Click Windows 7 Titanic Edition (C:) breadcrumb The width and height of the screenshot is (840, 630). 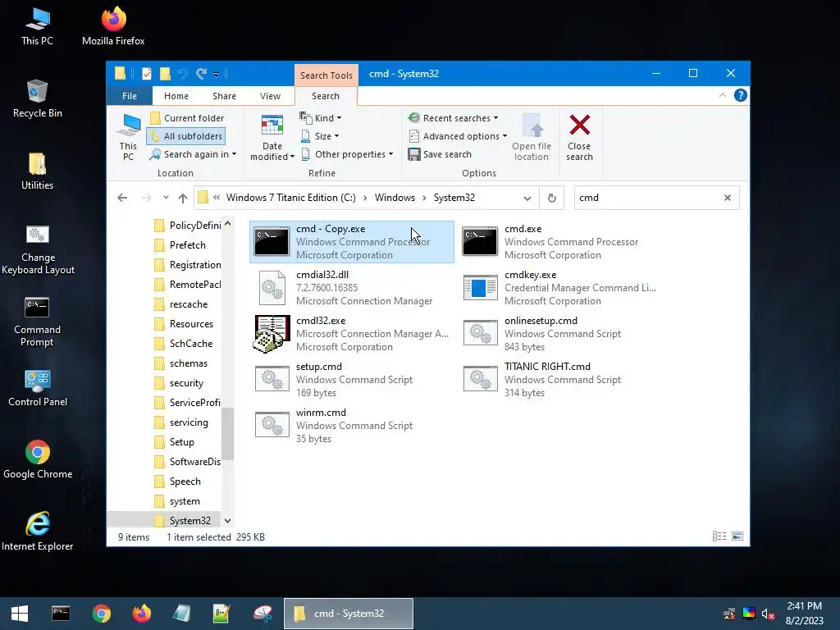(x=291, y=198)
